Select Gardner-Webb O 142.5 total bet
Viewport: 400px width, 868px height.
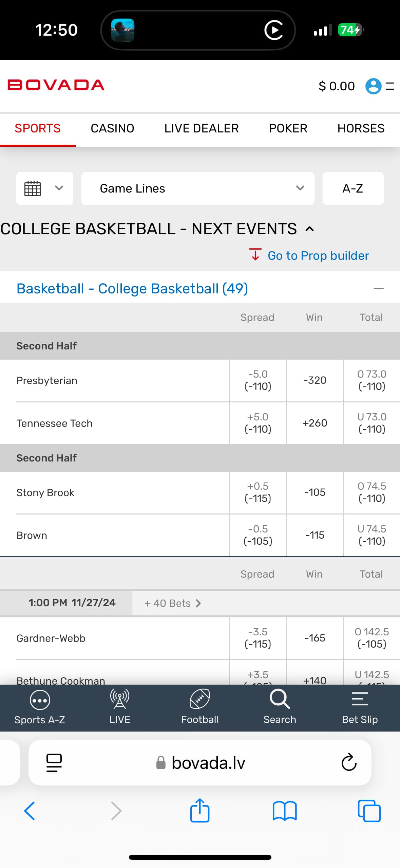pos(372,638)
